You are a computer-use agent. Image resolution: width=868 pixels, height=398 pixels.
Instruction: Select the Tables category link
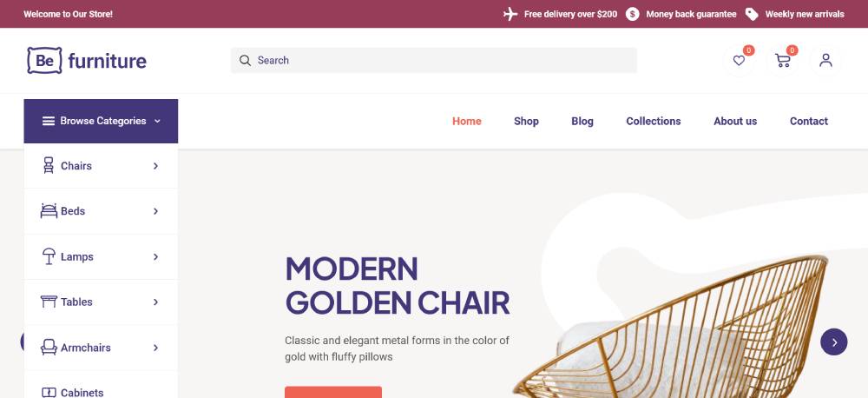76,302
